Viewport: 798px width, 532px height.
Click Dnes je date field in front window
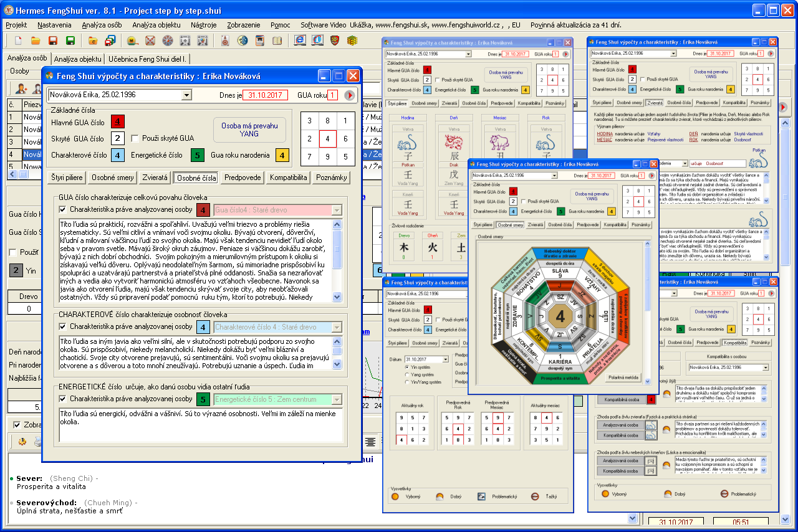[264, 95]
